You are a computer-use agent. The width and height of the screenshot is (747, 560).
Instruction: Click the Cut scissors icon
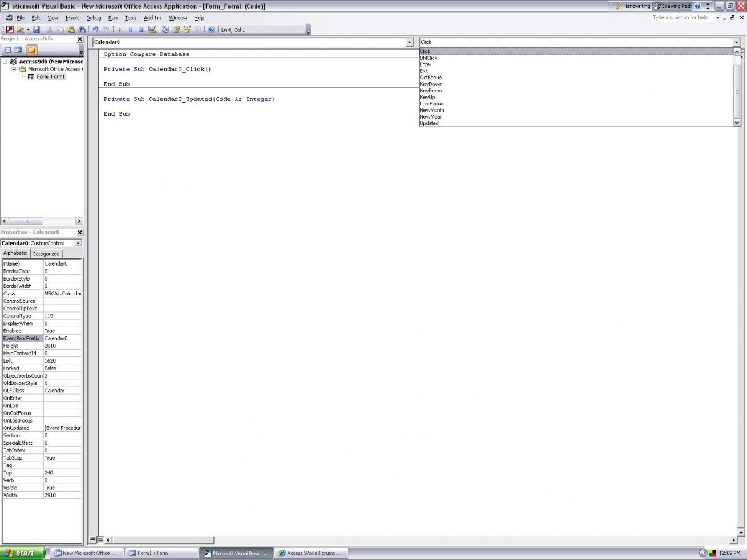click(x=50, y=30)
